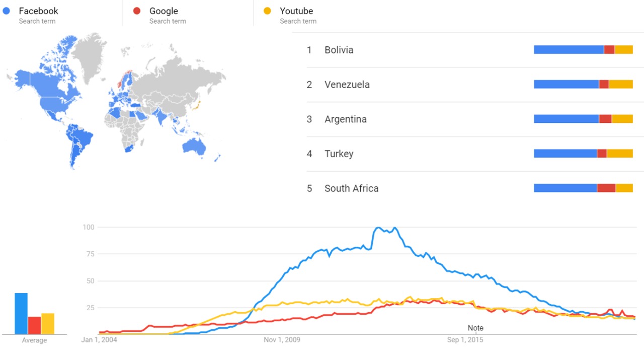Open Venezuela in the country ranking
Image resolution: width=644 pixels, height=357 pixels.
pos(347,85)
